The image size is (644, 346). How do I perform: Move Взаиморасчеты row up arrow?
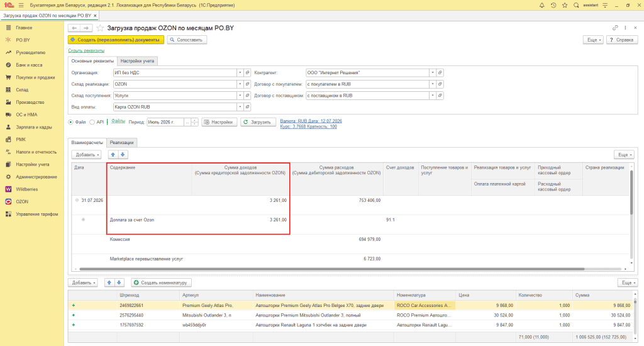(x=113, y=155)
